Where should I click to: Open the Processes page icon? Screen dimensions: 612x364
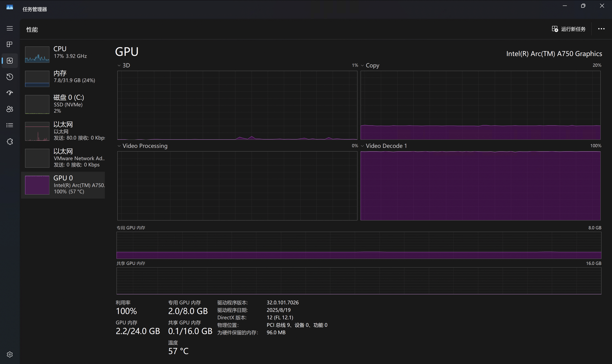pos(9,44)
